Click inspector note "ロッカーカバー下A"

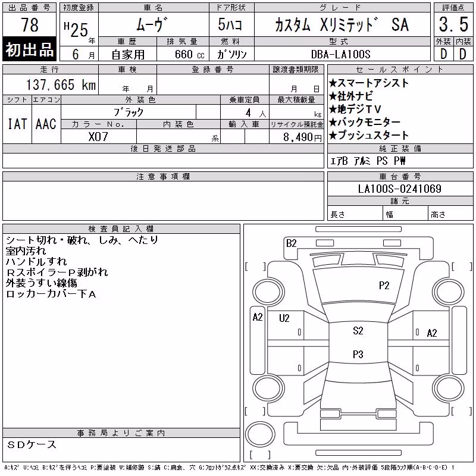[51, 294]
